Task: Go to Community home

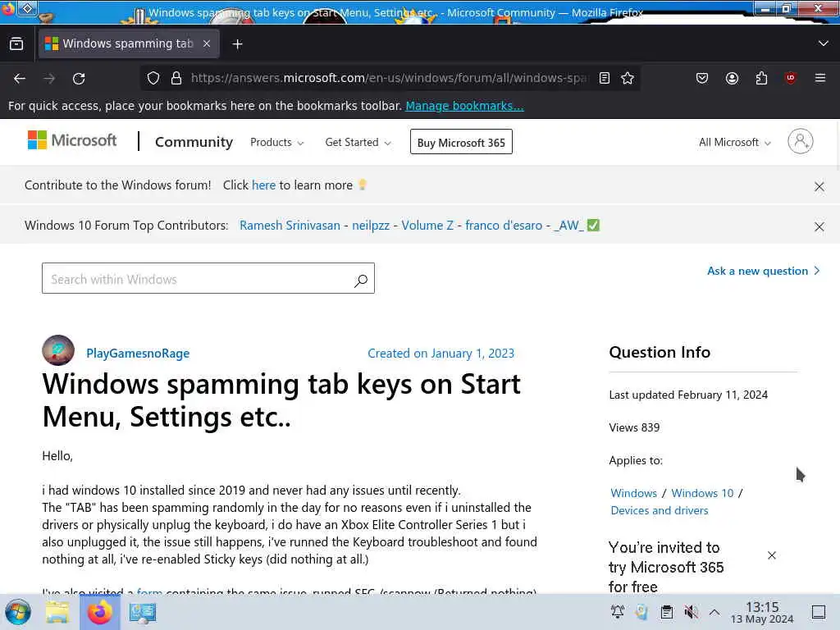Action: [x=194, y=142]
